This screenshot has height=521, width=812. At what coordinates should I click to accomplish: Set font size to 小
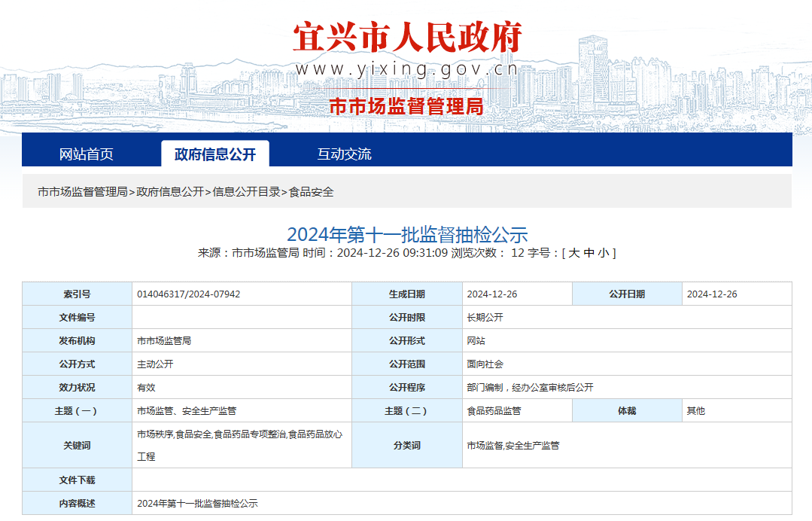click(604, 253)
